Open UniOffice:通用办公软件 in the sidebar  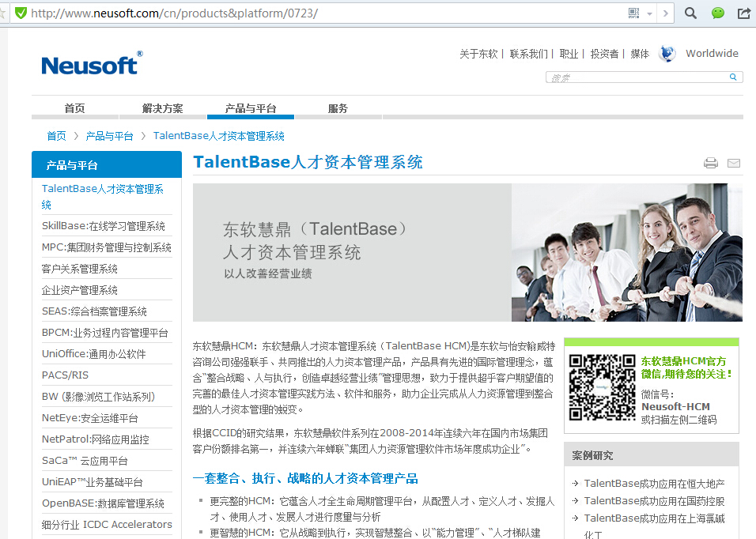click(x=93, y=354)
